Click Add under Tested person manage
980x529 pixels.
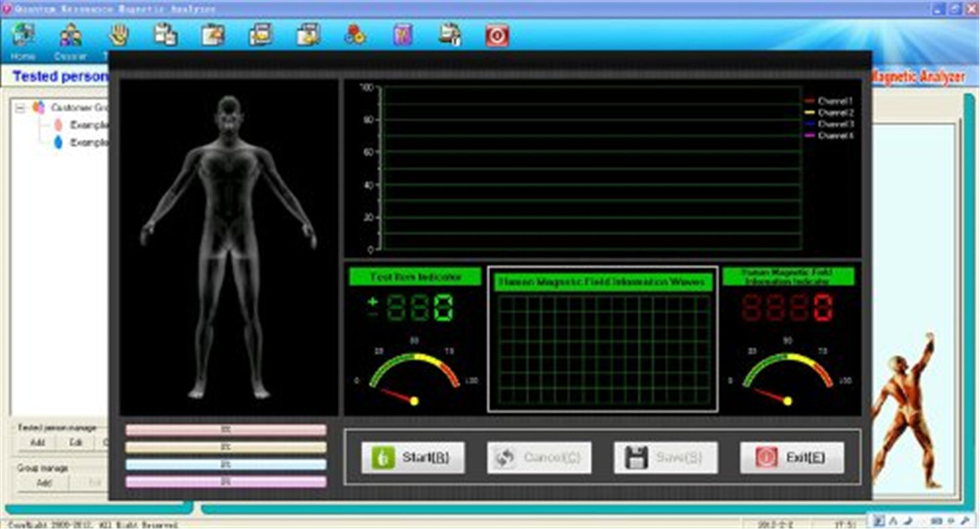point(37,441)
